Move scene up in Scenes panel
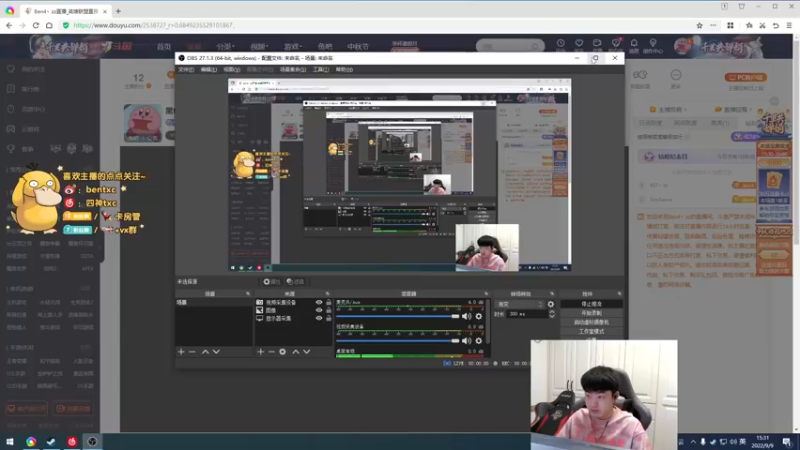This screenshot has height=450, width=800. [x=205, y=352]
